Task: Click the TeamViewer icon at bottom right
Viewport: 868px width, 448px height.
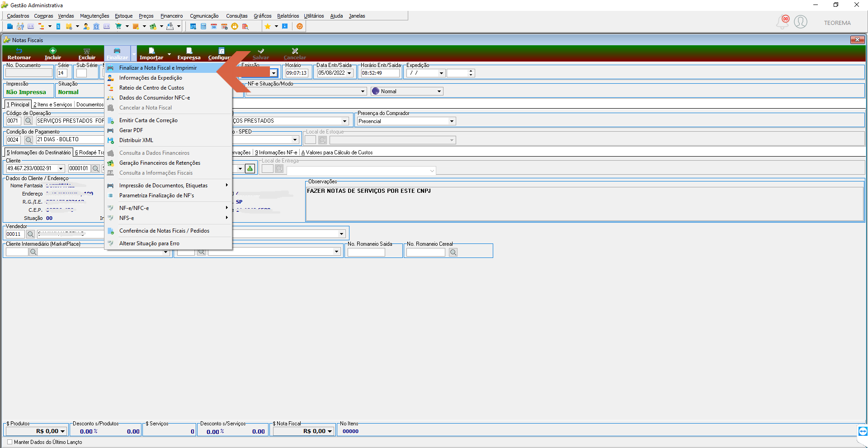Action: (863, 431)
